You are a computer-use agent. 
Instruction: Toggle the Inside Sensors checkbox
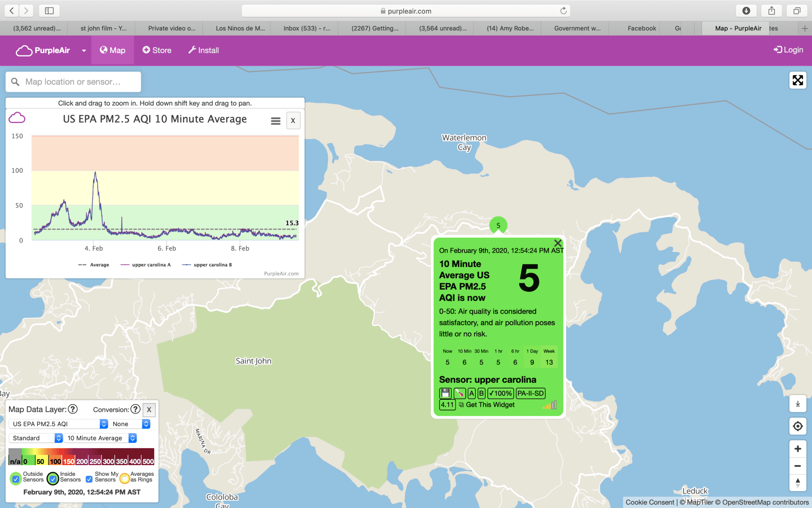click(53, 479)
